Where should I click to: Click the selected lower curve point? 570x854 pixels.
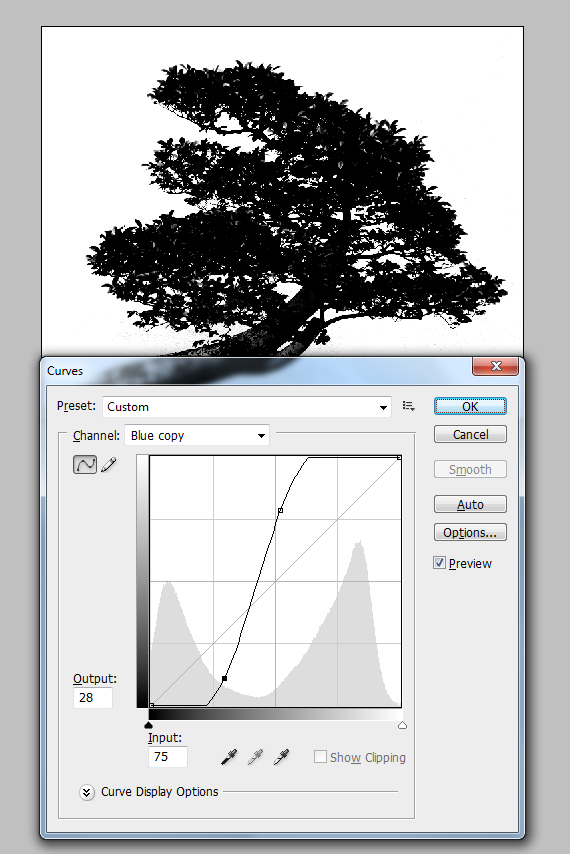[224, 679]
